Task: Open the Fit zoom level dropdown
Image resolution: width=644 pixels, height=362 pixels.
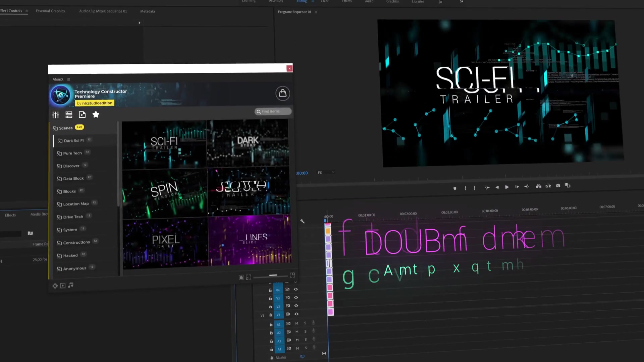Action: pos(326,172)
